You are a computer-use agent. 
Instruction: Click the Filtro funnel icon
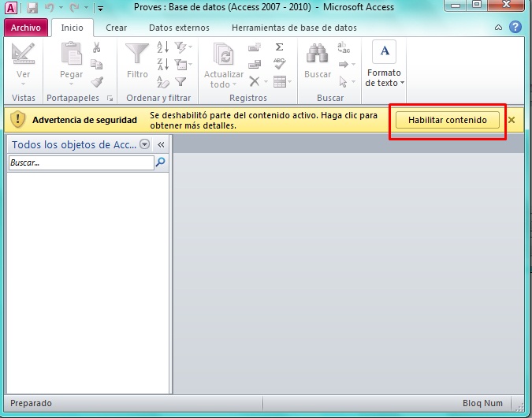tap(137, 54)
